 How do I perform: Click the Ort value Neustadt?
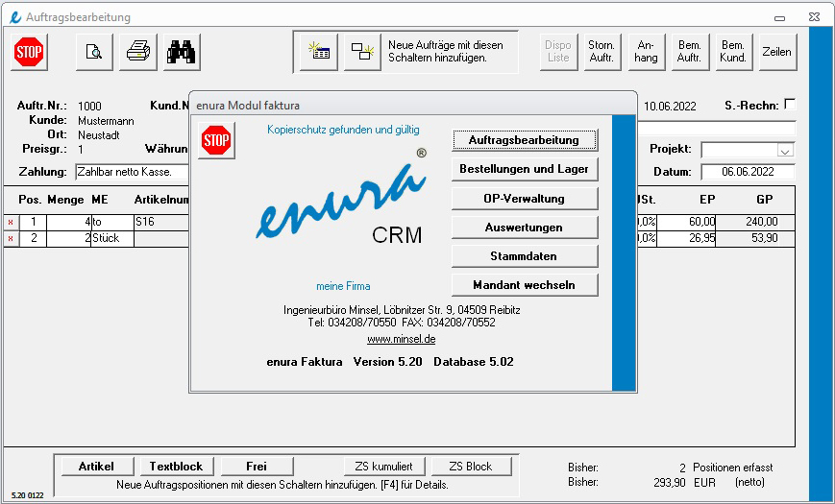(99, 135)
